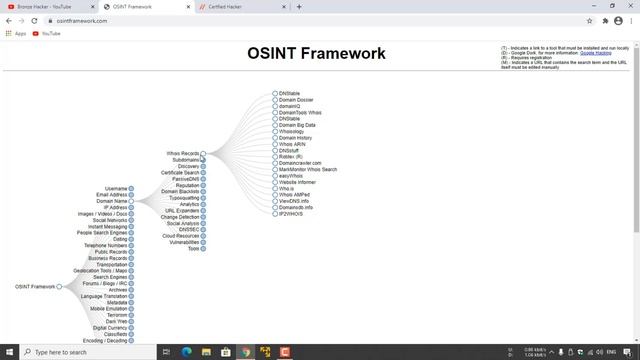Expand the Language Translation node
Screen dimensions: 640x360
click(x=131, y=296)
